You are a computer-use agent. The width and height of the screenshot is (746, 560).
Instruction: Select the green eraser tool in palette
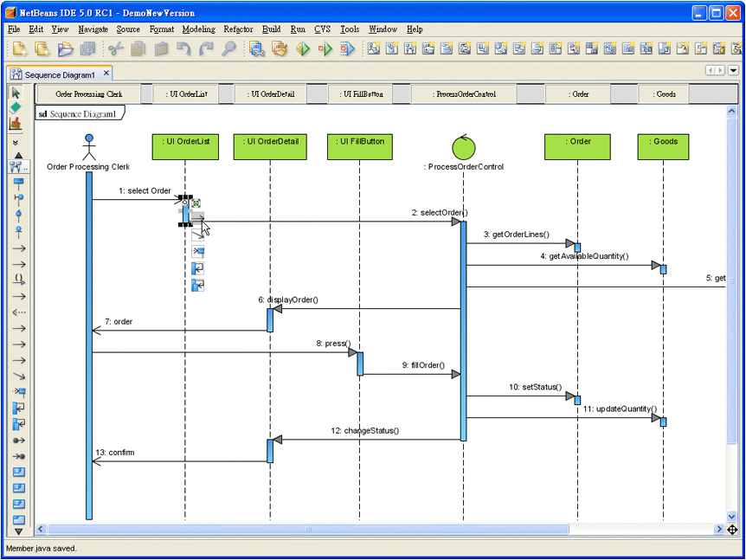pyautogui.click(x=16, y=107)
